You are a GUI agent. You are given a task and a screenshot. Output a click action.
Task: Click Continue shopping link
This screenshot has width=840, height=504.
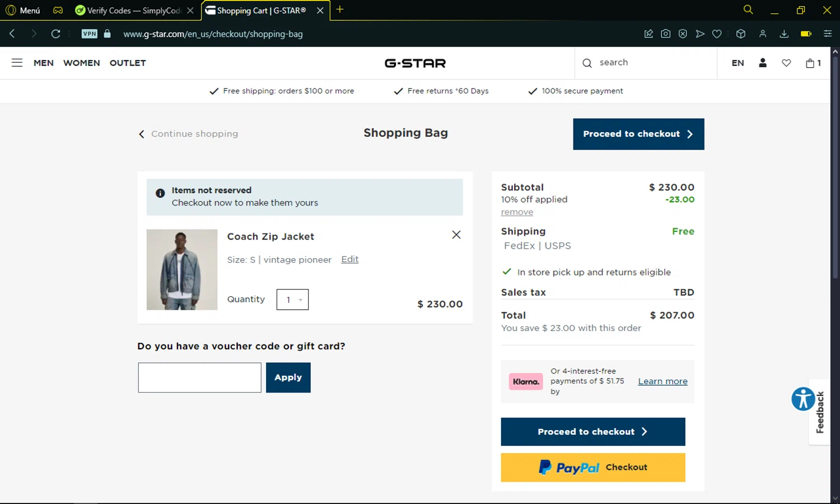[189, 134]
